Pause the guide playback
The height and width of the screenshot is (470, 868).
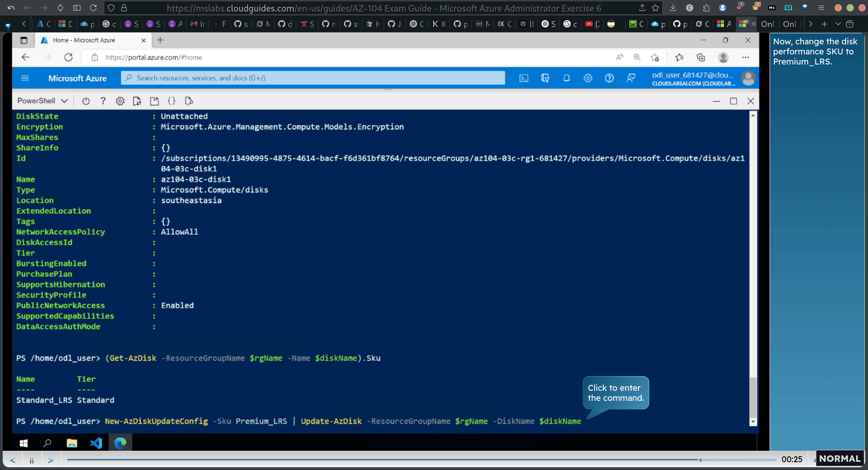point(32,460)
